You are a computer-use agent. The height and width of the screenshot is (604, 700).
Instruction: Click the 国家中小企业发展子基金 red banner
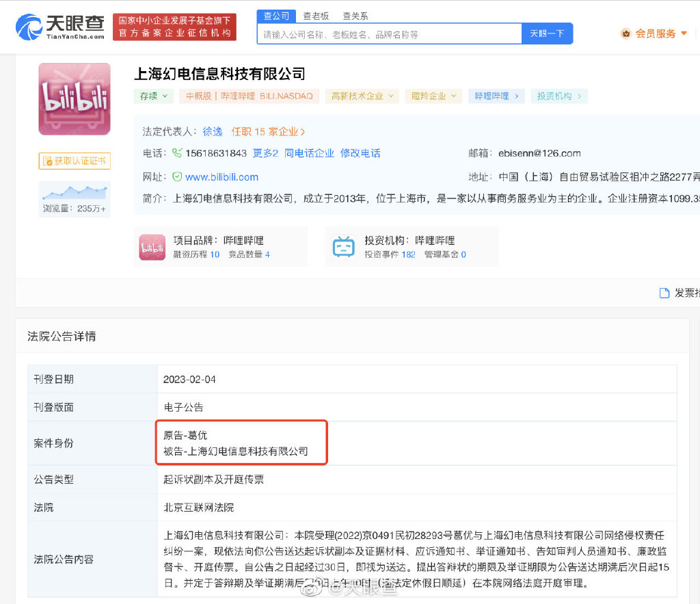pos(174,27)
